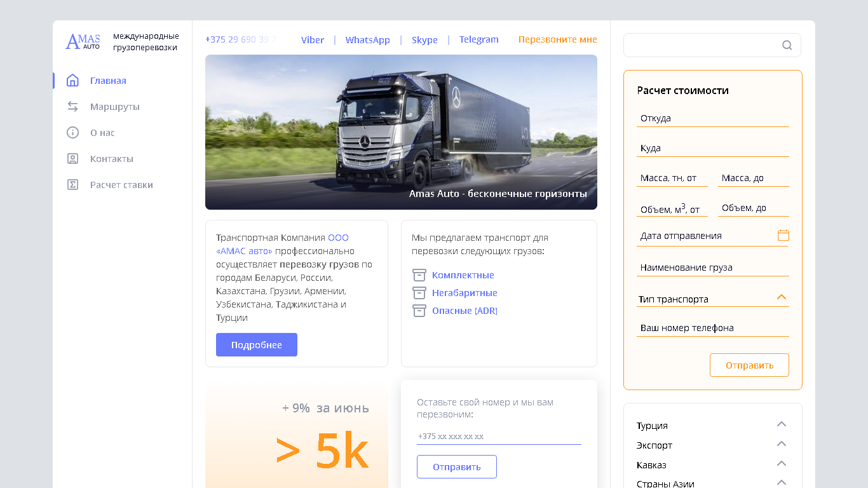
Task: Click the contact card icon beside Контакты
Action: click(72, 159)
